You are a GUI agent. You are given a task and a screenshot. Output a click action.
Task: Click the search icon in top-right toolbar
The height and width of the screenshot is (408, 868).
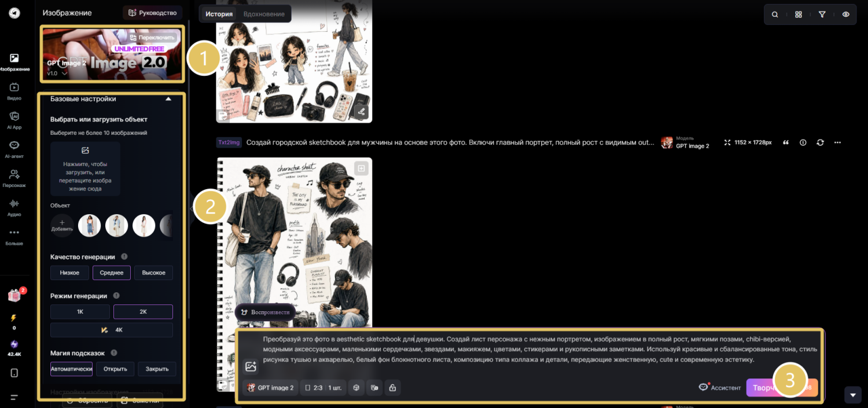point(775,14)
